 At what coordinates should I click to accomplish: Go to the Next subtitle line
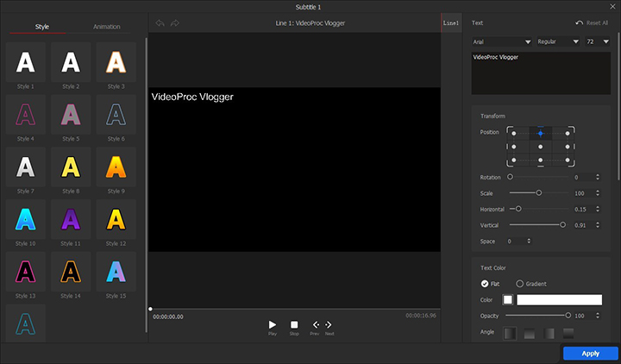(329, 327)
